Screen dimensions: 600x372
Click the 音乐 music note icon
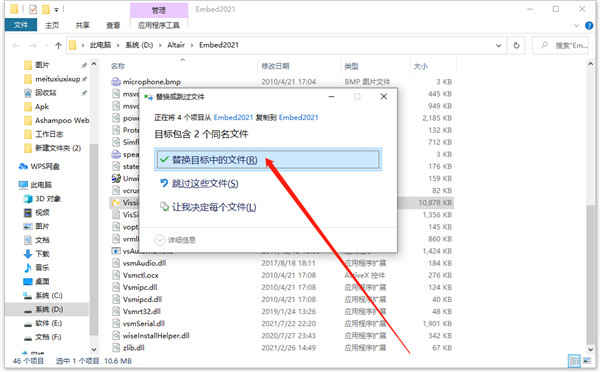[x=28, y=268]
